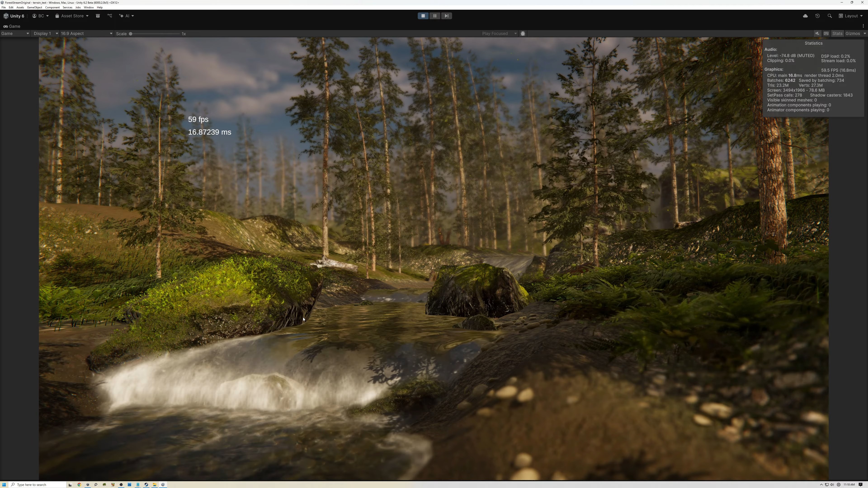868x488 pixels.
Task: Open the Assets menu
Action: (20, 7)
